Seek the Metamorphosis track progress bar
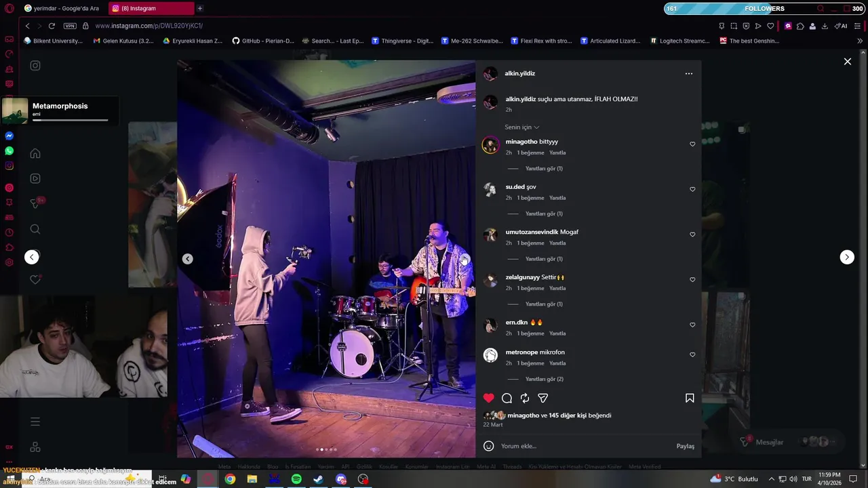 click(x=70, y=120)
